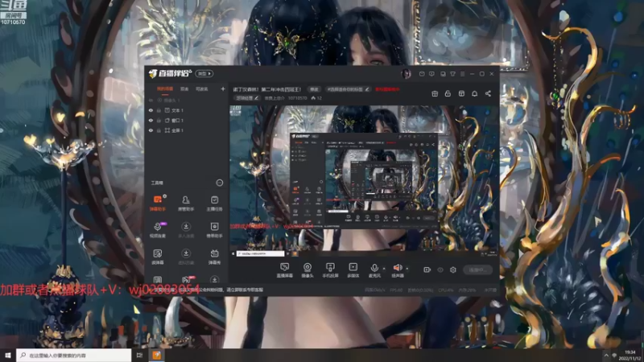Click the share icon
This screenshot has height=362, width=644.
tap(488, 93)
